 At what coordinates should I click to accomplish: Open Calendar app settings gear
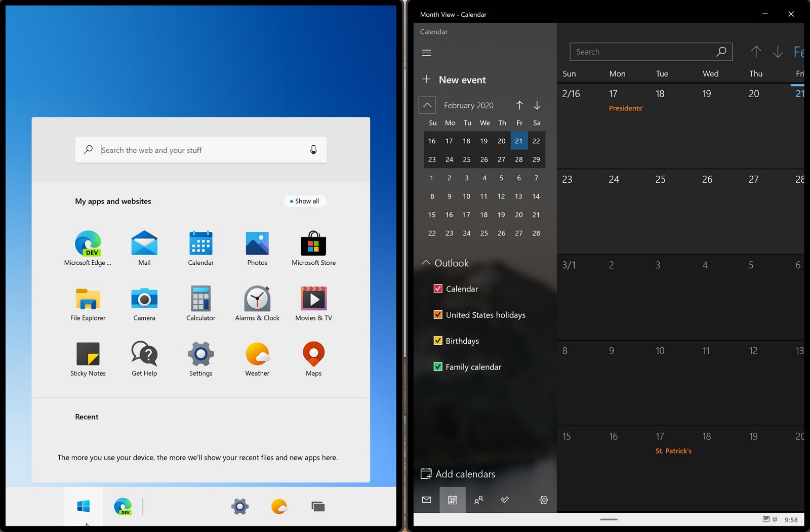pos(544,500)
